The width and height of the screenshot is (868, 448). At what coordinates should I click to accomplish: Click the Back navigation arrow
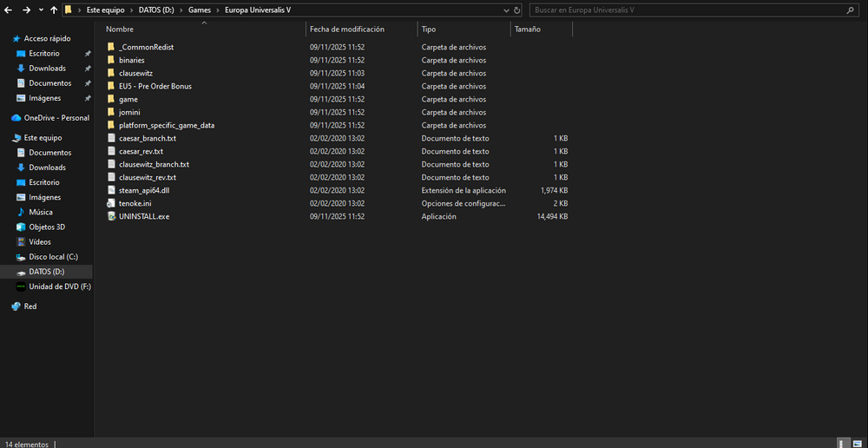9,10
